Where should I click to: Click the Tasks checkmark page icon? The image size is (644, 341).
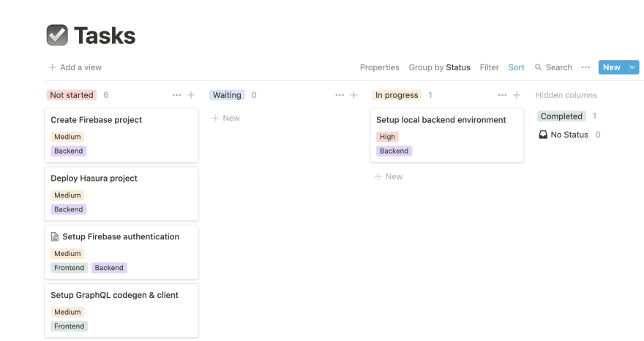pyautogui.click(x=57, y=35)
